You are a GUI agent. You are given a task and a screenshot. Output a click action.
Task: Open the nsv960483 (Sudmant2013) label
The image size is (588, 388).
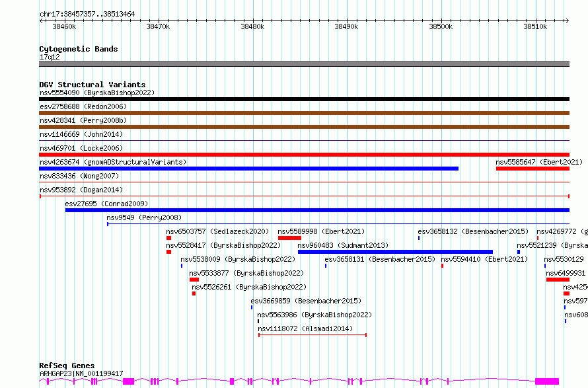click(x=343, y=245)
